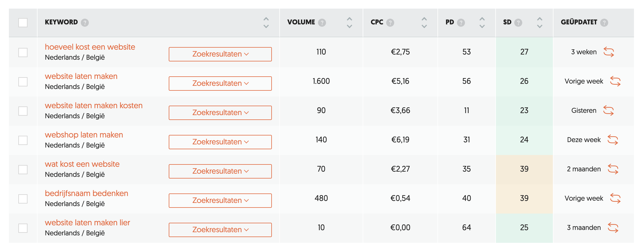Expand Zoekresultaten for 'website laten maken kosten'

pyautogui.click(x=220, y=113)
